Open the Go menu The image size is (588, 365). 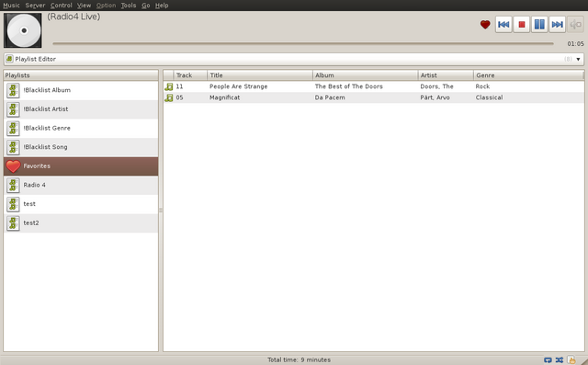pos(146,6)
